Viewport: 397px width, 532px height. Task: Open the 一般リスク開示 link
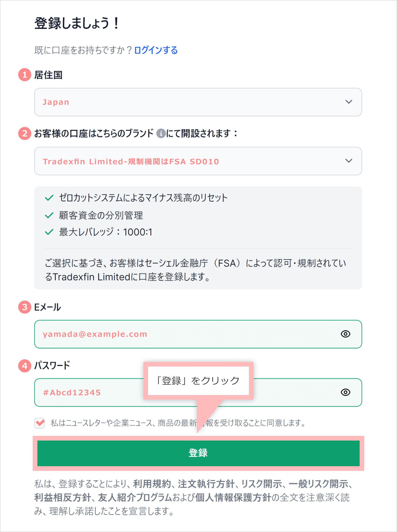tap(318, 484)
